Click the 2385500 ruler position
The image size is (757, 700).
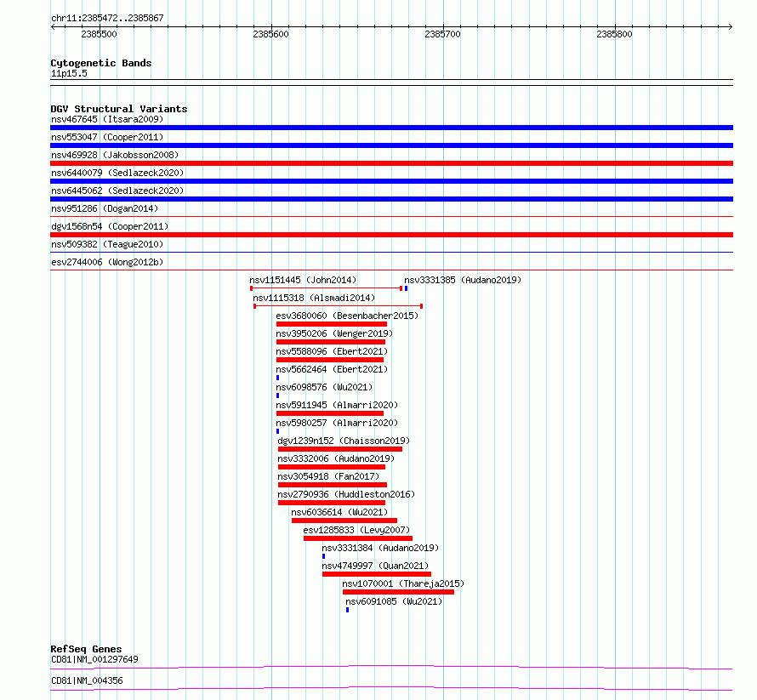tap(99, 34)
